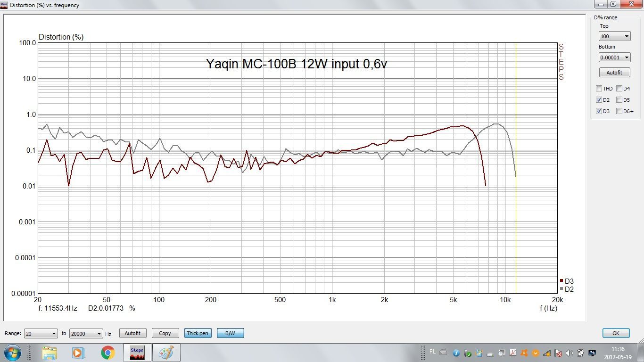The image size is (644, 362).
Task: Open the Bottom D% range dropdown
Action: point(614,57)
